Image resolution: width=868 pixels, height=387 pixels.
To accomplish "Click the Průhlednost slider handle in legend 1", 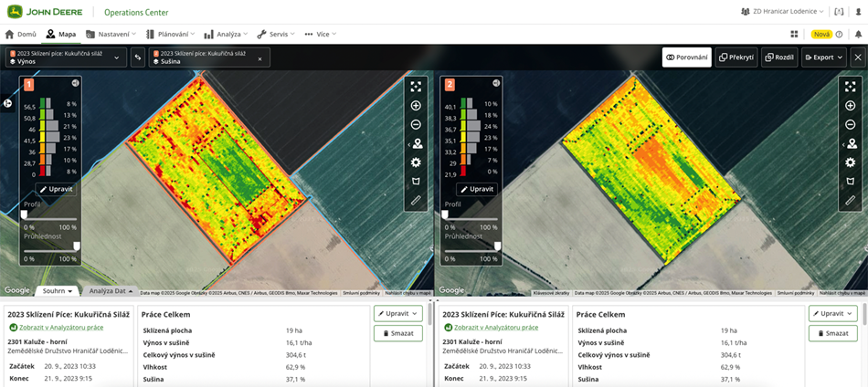I will (x=77, y=246).
